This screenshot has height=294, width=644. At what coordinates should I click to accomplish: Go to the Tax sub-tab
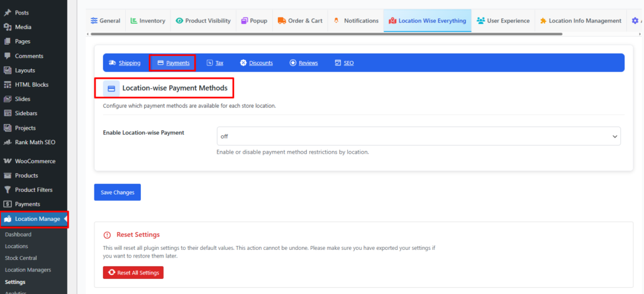click(x=215, y=63)
